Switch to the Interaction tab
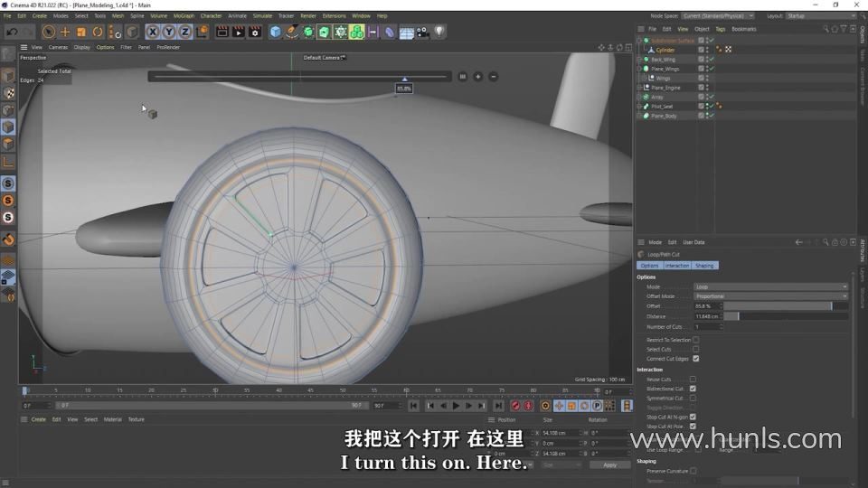The height and width of the screenshot is (488, 868). click(676, 266)
